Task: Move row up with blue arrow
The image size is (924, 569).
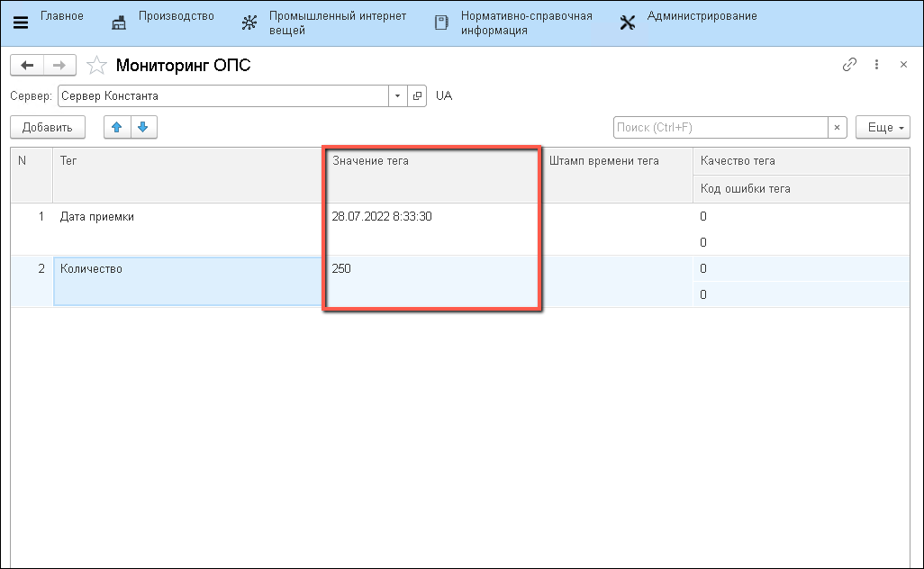Action: pos(116,128)
